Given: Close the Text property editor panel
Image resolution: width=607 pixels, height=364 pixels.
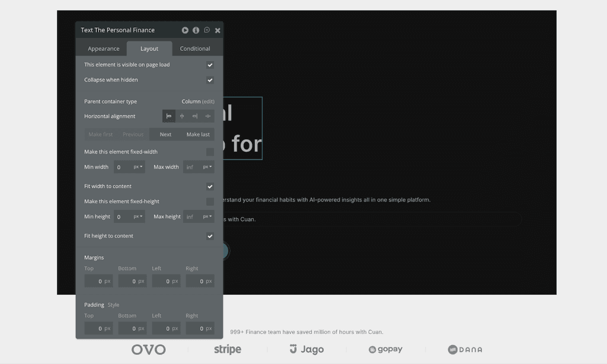Looking at the screenshot, I should [218, 30].
